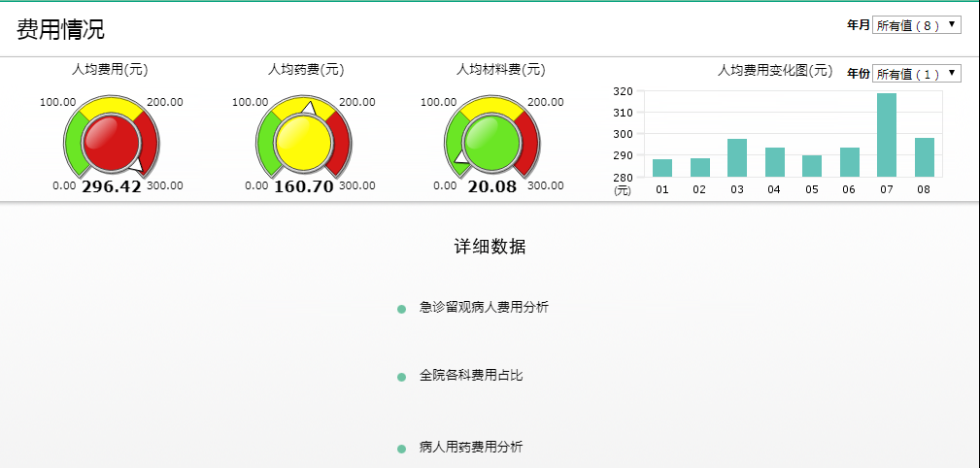Select the yellow 人均药费 gauge dial
The height and width of the screenshot is (468, 980).
pyautogui.click(x=302, y=138)
